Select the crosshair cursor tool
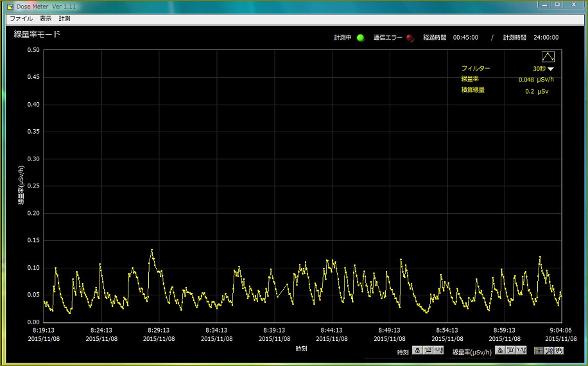This screenshot has width=588, height=366. coord(539,351)
